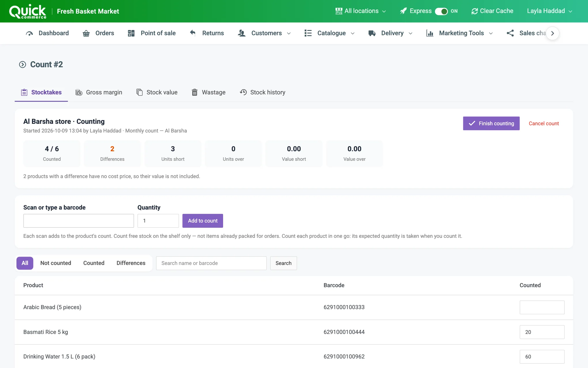Select the Not counted filter
The height and width of the screenshot is (368, 588).
pyautogui.click(x=56, y=263)
